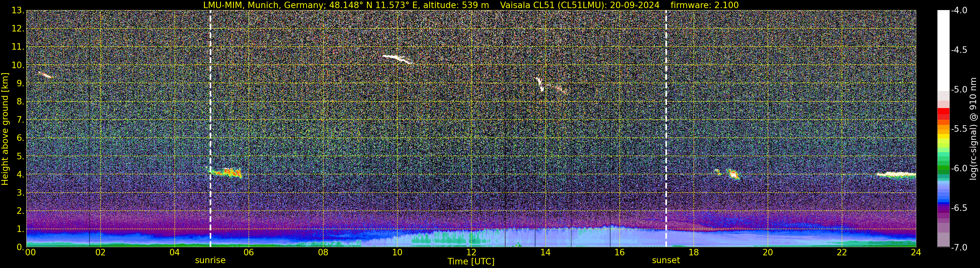Click the purple band near -6.5 on colorbar
The height and width of the screenshot is (268, 980).
[x=944, y=208]
